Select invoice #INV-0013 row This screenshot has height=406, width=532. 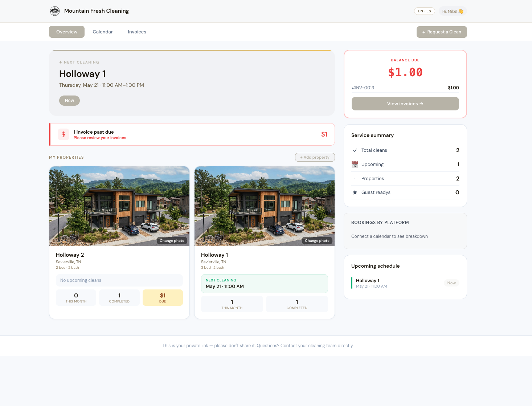tap(405, 88)
